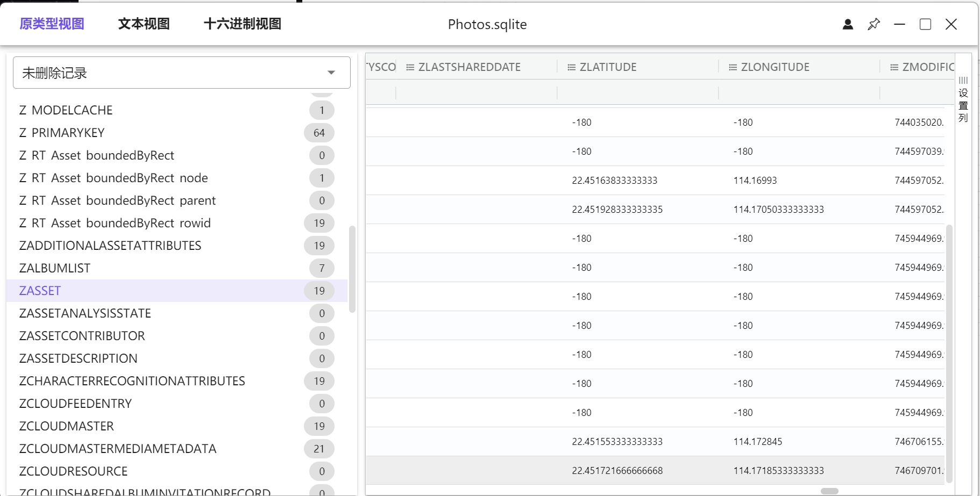The image size is (980, 496).
Task: Select the ZCLOUDMASTER table
Action: coord(66,426)
